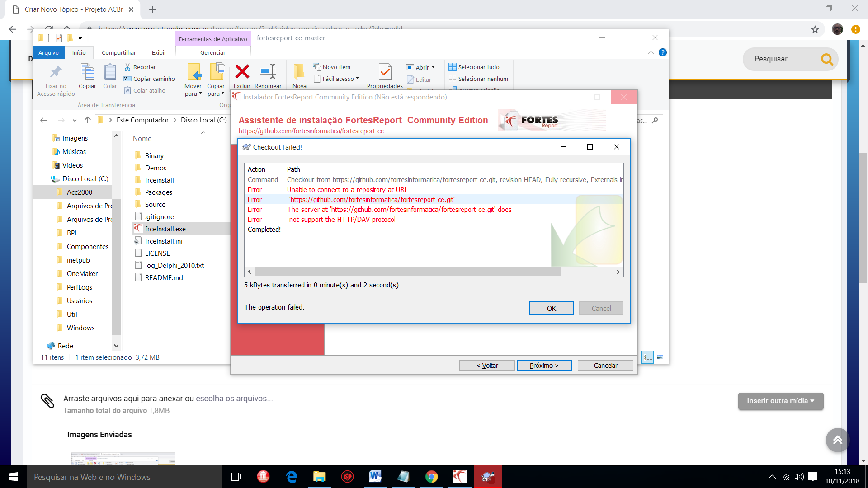Click Ferramentas de Aplicativo contextual tab

tap(213, 39)
